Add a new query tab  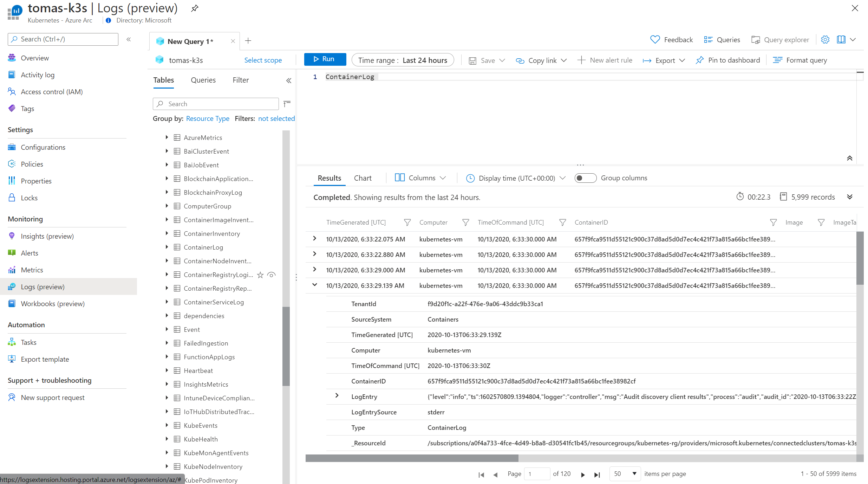(248, 41)
